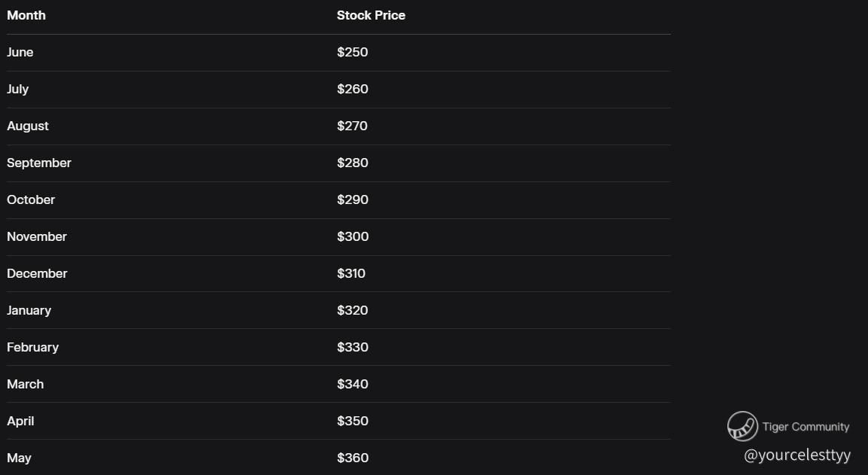Select the May month cell
868x475 pixels.
[19, 458]
